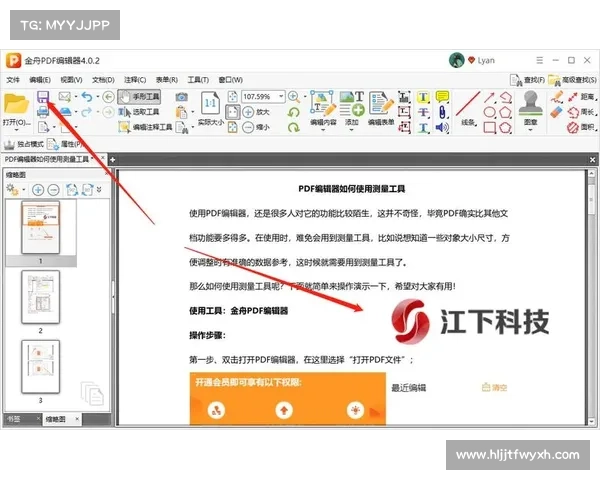Click the magnifier zoom-in icon beside zoom box
600x480 pixels.
click(x=293, y=97)
